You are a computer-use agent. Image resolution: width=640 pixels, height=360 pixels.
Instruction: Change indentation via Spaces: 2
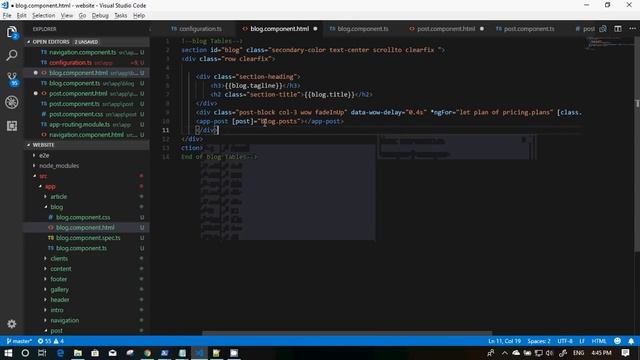[x=539, y=341]
